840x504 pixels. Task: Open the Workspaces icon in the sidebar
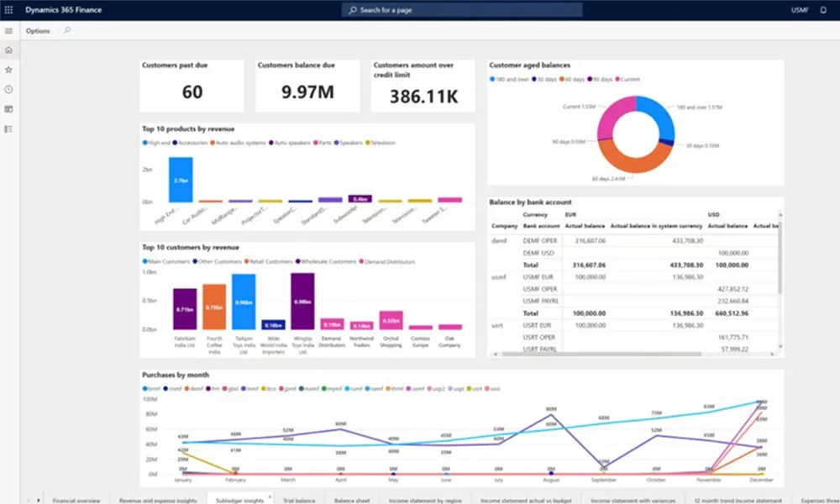coord(8,108)
